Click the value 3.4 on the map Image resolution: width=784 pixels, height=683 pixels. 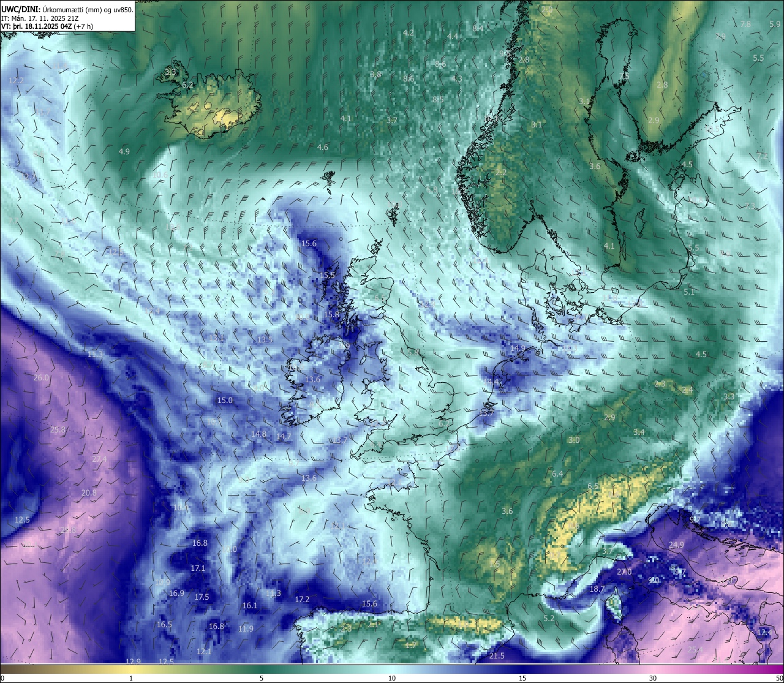coord(639,432)
